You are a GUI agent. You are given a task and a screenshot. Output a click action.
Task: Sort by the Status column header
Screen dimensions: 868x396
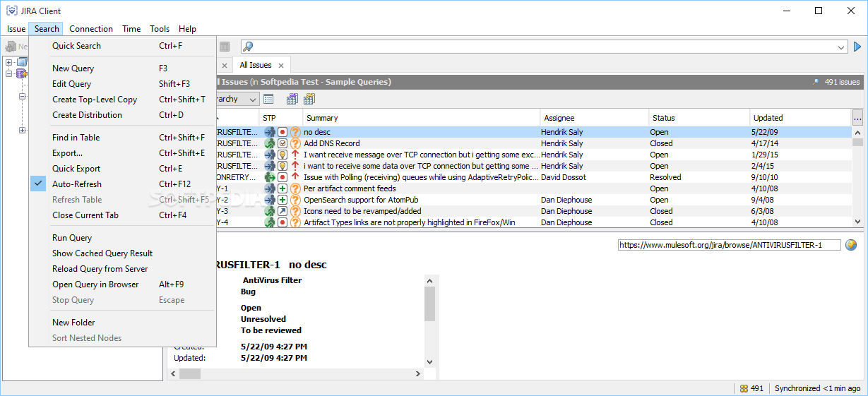coord(699,118)
